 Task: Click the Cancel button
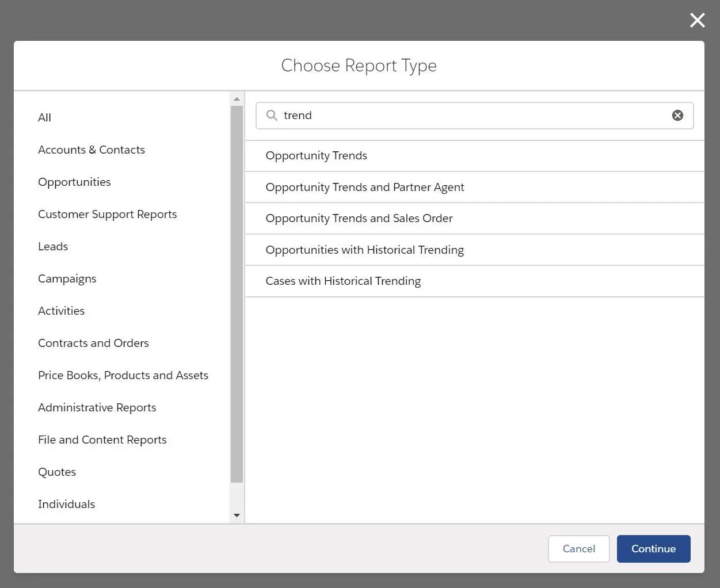[x=578, y=549]
